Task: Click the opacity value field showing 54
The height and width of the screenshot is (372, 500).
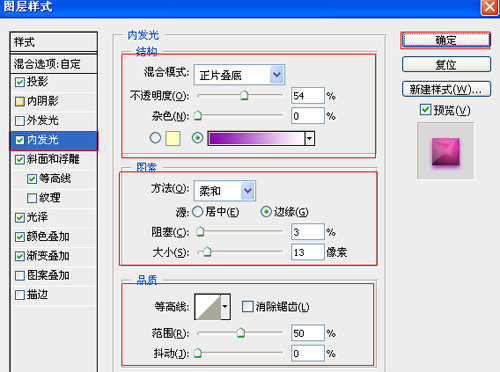Action: tap(308, 96)
